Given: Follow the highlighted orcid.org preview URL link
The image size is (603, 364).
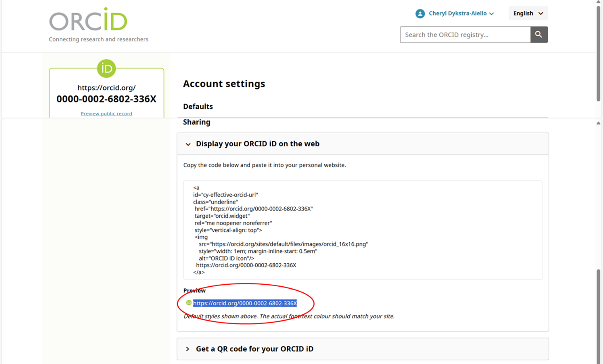Looking at the screenshot, I should coord(245,303).
